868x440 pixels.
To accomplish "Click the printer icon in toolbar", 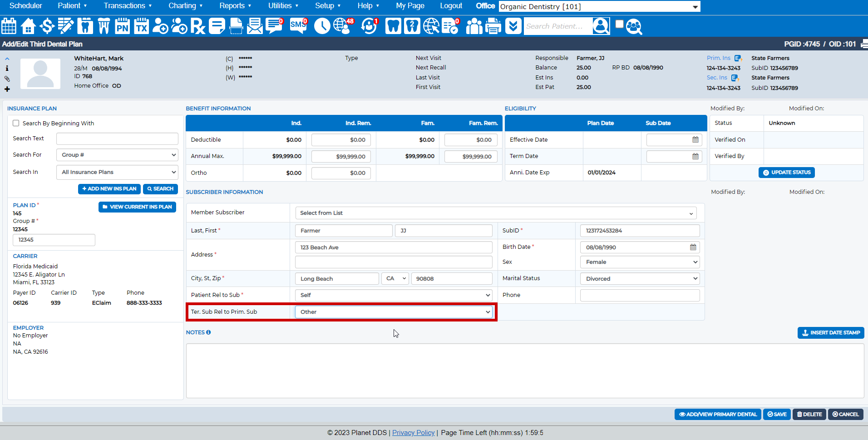I will tap(493, 26).
